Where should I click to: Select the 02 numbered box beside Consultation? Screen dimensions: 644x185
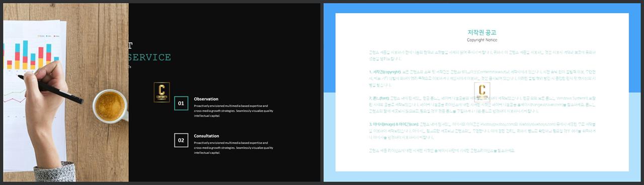coord(181,140)
